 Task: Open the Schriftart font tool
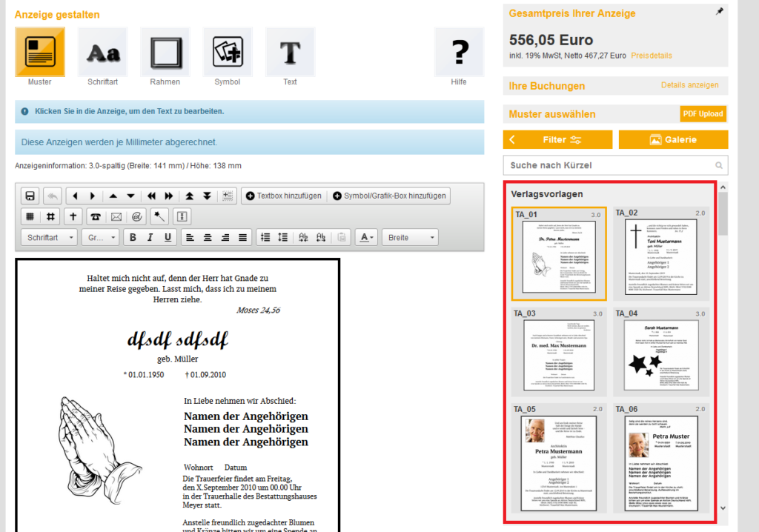point(102,53)
